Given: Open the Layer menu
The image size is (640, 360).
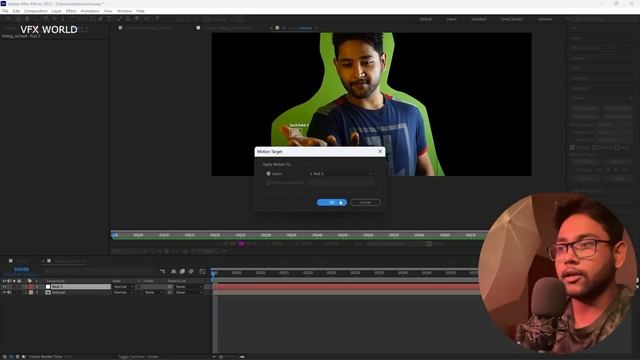Looking at the screenshot, I should (56, 11).
